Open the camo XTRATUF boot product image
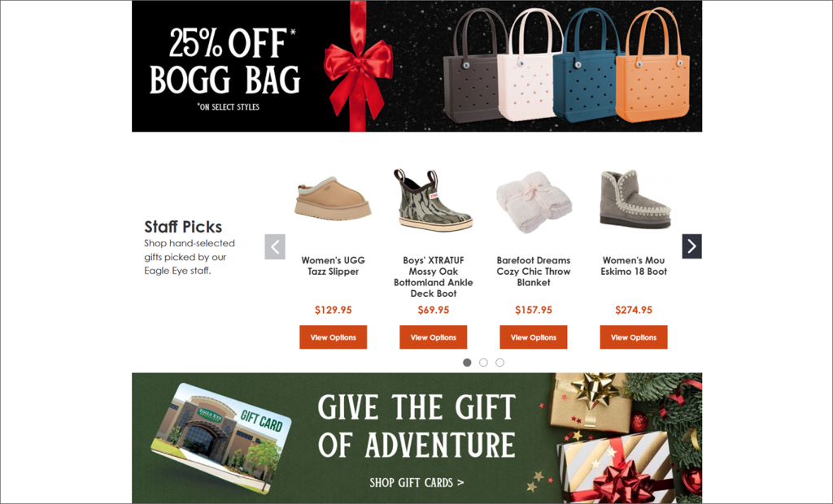 pyautogui.click(x=433, y=200)
